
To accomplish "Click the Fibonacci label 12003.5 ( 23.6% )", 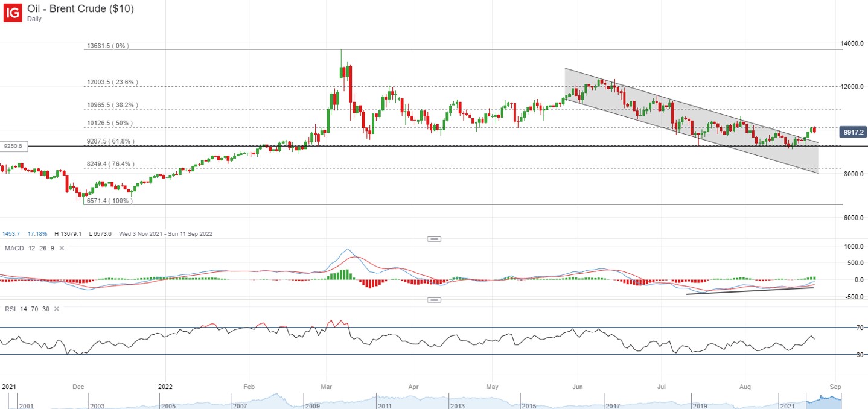I will click(x=112, y=82).
